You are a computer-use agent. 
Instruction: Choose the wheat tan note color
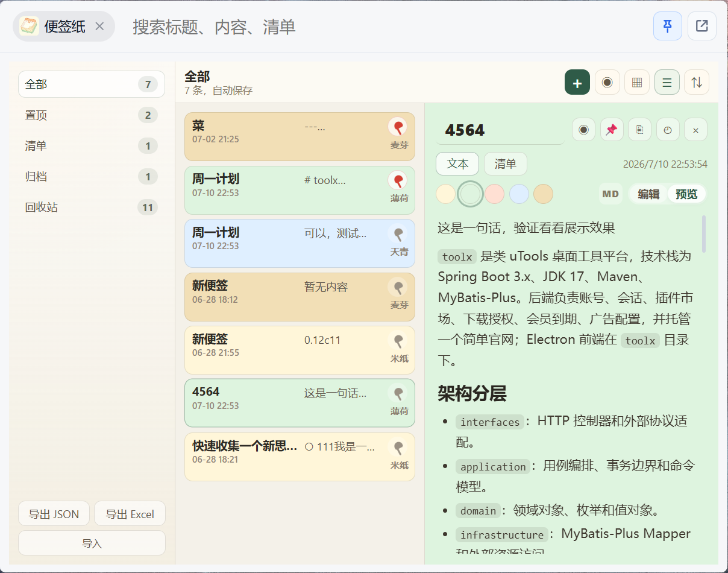click(543, 194)
